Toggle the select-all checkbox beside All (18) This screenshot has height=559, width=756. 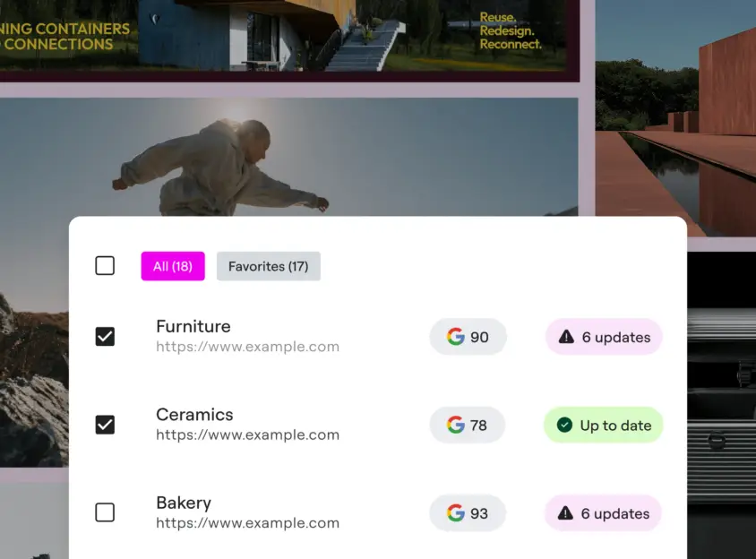tap(105, 266)
